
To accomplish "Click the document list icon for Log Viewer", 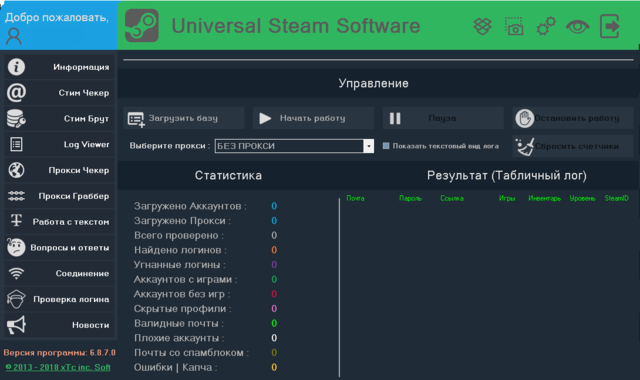I will click(x=16, y=144).
